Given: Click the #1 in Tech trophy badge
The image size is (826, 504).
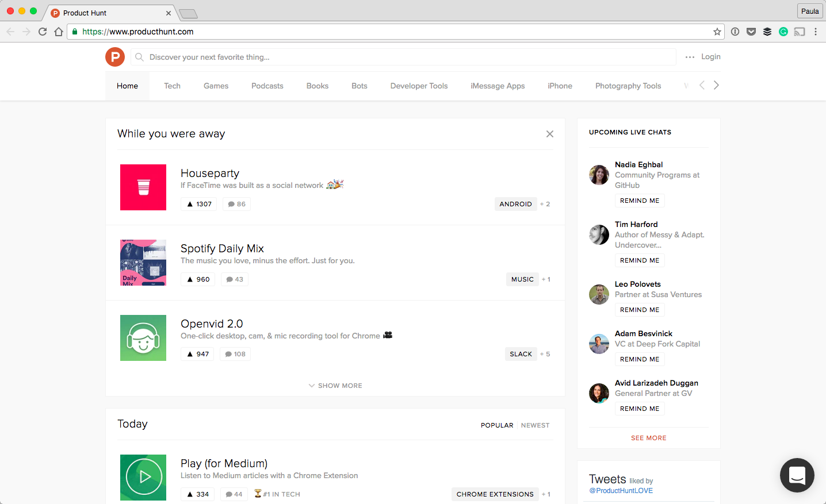Looking at the screenshot, I should [x=277, y=494].
